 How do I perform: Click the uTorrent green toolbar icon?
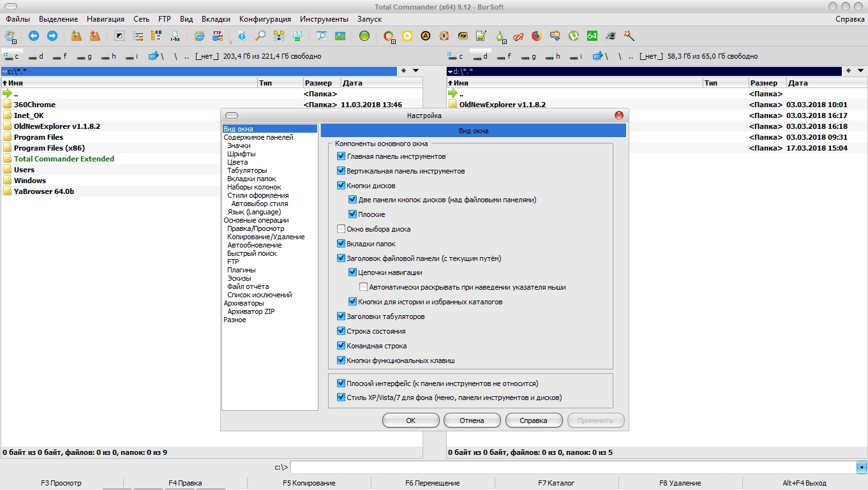pyautogui.click(x=573, y=36)
